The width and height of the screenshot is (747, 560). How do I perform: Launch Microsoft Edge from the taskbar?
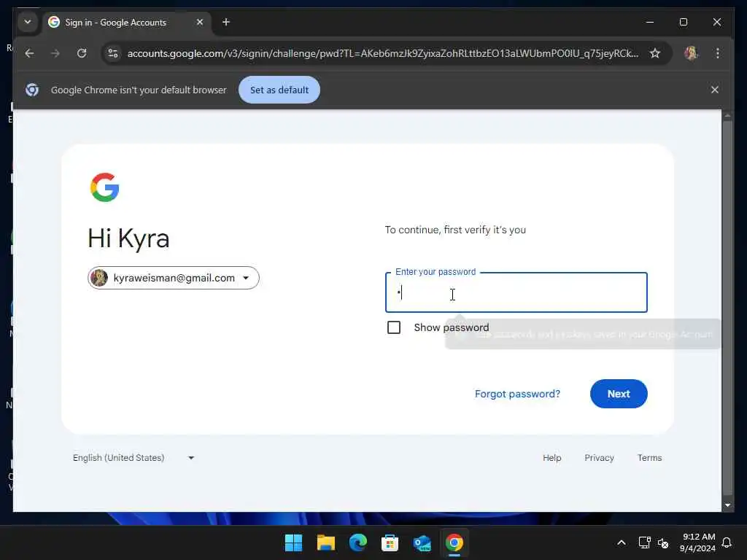click(x=357, y=542)
